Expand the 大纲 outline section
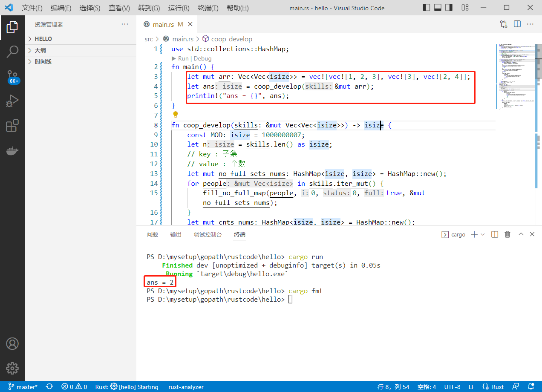 point(81,50)
